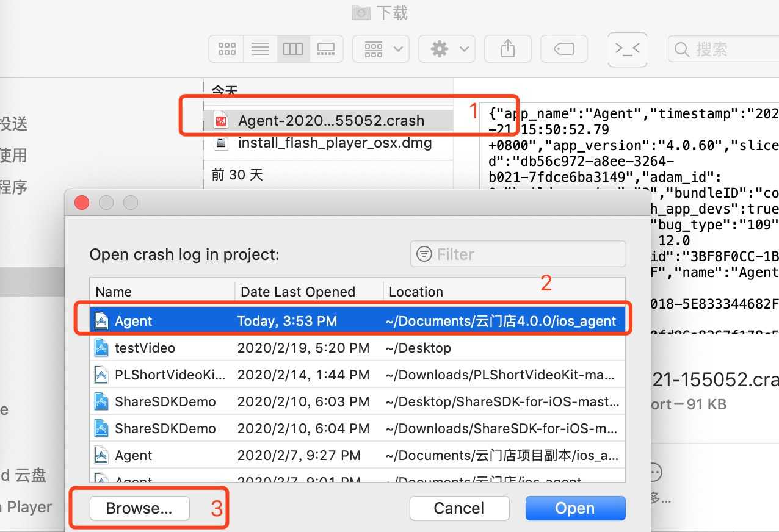Screen dimensions: 779x532
Task: Click the Finder search field
Action: (723, 49)
